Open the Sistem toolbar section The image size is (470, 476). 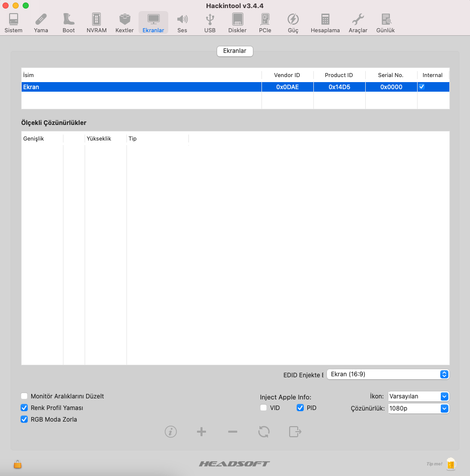pos(14,23)
